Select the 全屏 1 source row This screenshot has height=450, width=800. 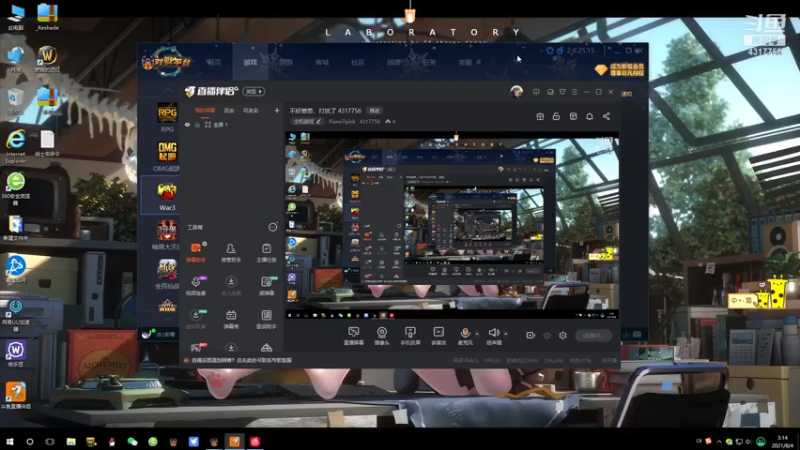click(231, 124)
